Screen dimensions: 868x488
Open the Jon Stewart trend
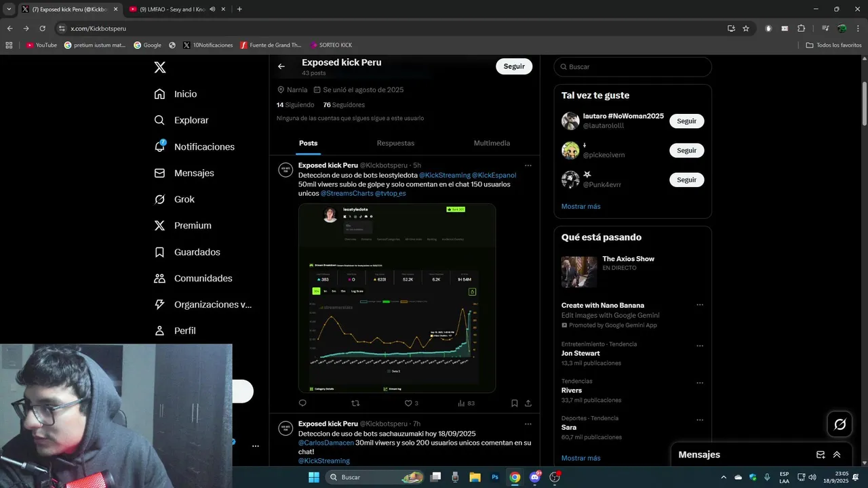click(x=580, y=353)
